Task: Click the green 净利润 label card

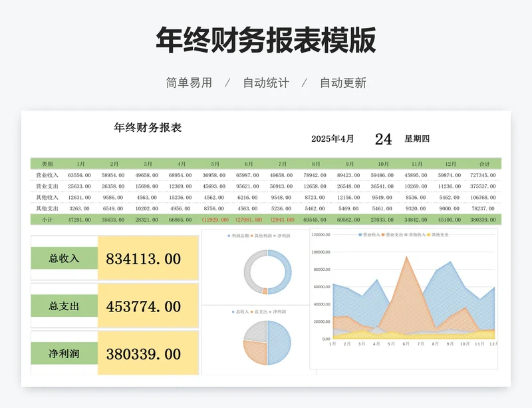Action: pos(64,353)
